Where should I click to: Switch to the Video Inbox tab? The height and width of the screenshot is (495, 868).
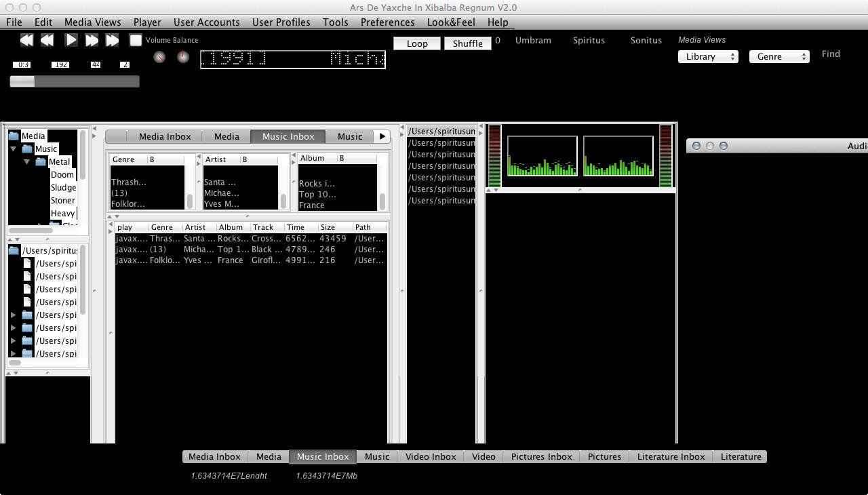coord(430,456)
